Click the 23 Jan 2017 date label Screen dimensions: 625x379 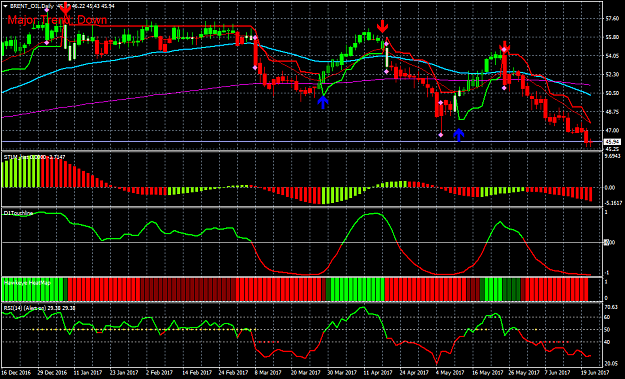coord(124,373)
